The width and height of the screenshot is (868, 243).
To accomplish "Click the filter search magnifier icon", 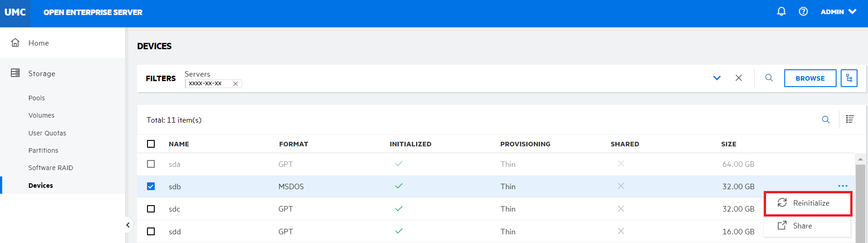I will click(769, 78).
